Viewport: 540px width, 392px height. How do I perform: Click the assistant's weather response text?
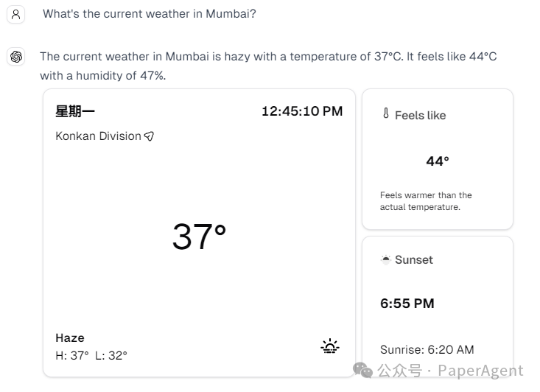click(268, 66)
